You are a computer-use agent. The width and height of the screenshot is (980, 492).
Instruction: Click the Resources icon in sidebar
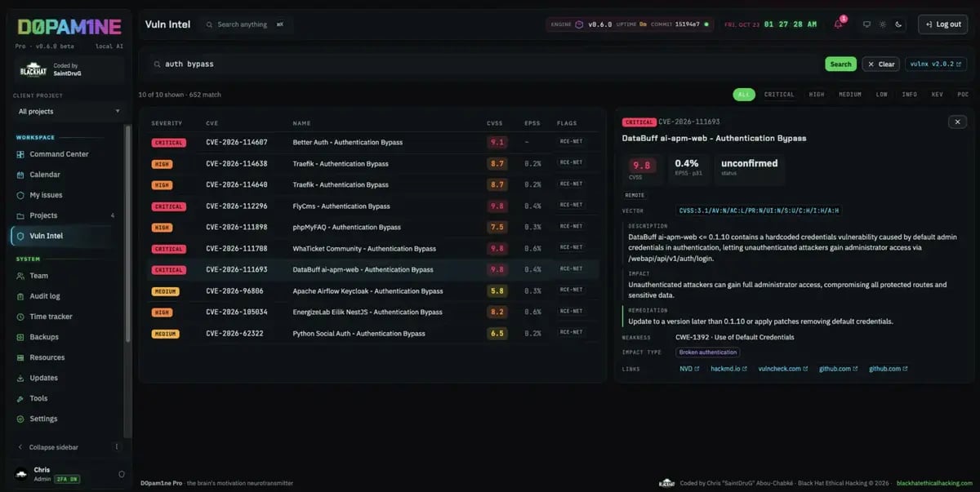pos(21,357)
